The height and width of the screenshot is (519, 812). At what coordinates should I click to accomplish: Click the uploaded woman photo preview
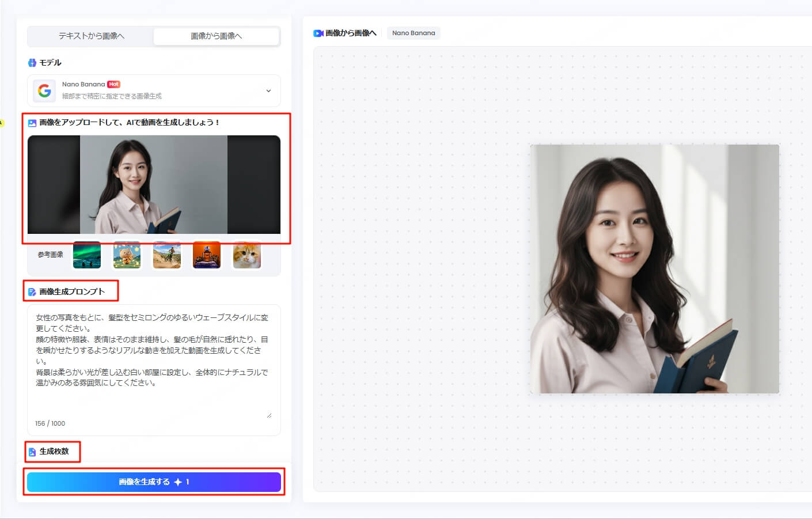pos(154,184)
